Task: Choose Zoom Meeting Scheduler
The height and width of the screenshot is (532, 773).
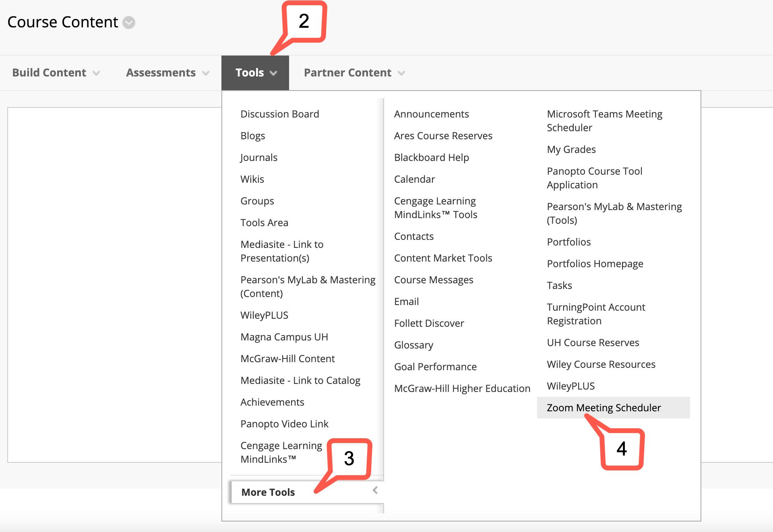Action: [614, 408]
